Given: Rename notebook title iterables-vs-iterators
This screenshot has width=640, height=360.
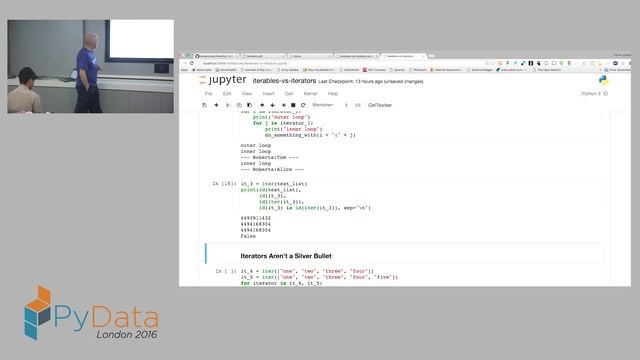Looking at the screenshot, I should point(284,81).
